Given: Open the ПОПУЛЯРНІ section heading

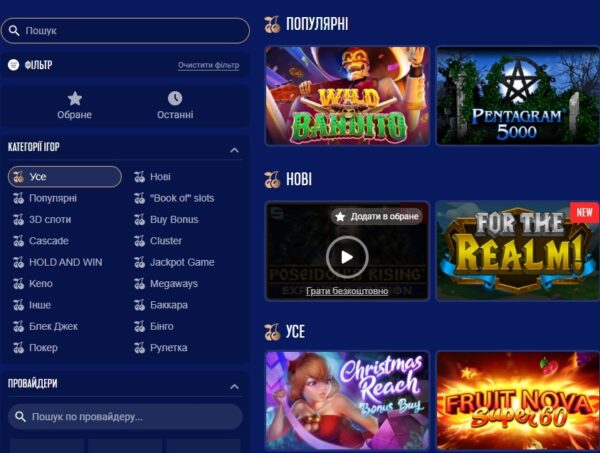Looking at the screenshot, I should click(317, 24).
